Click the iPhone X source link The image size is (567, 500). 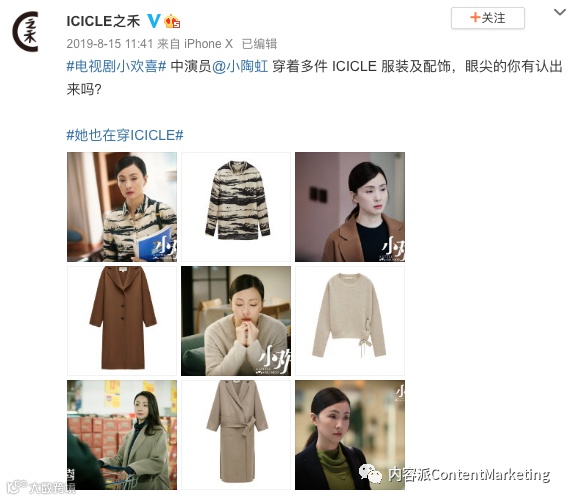pyautogui.click(x=208, y=44)
